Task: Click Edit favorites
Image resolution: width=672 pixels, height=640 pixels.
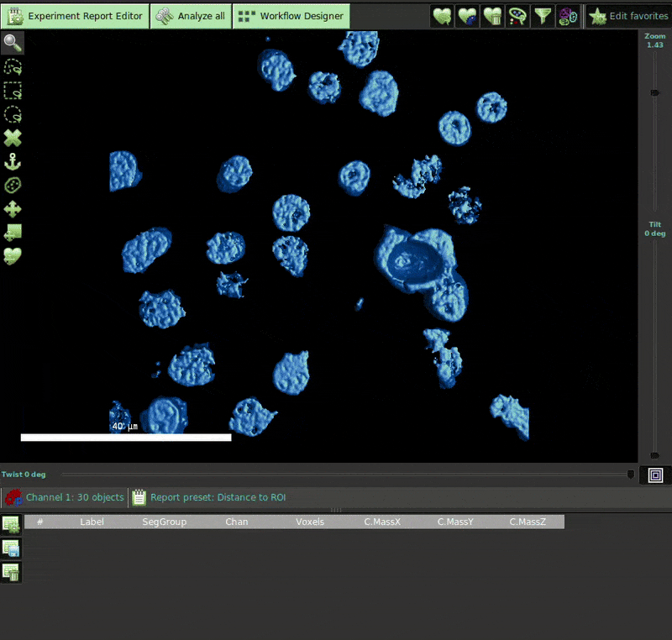Action: (627, 16)
